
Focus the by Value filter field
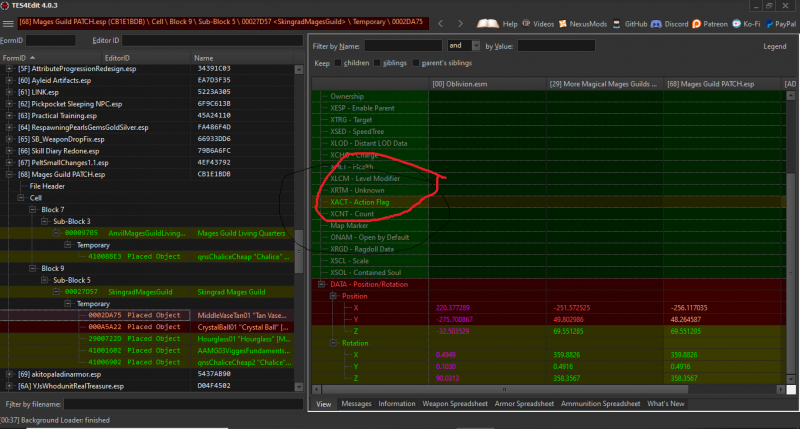(556, 45)
